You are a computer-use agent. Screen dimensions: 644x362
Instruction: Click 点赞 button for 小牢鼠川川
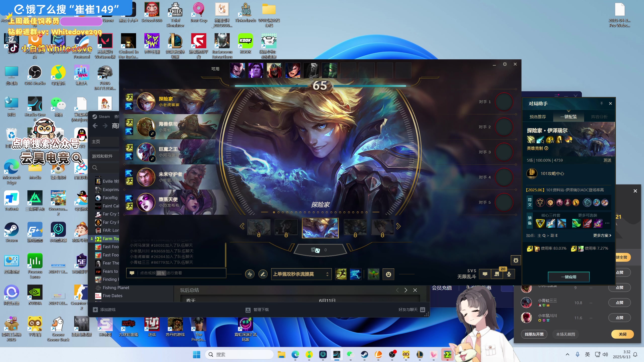pos(619,318)
